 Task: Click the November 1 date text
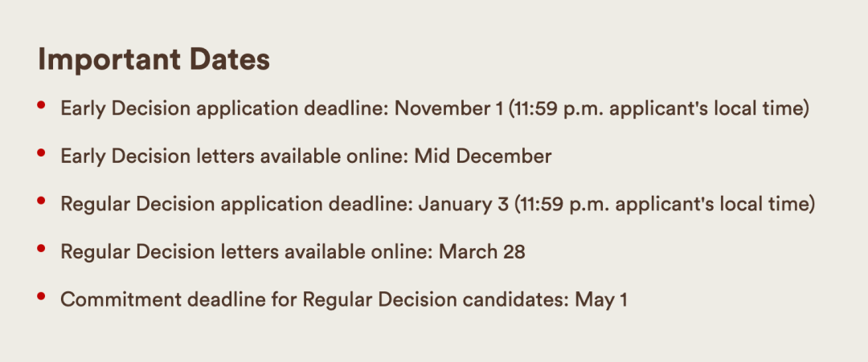(x=449, y=108)
